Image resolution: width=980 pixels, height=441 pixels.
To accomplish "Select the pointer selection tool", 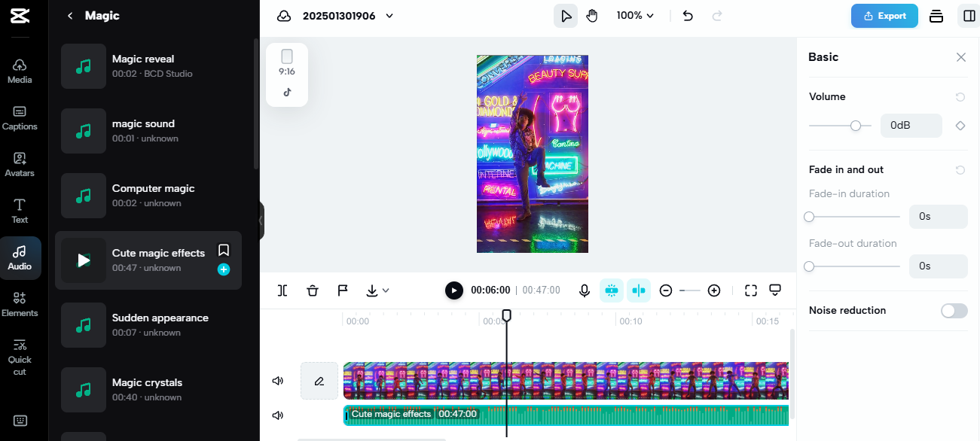I will tap(566, 16).
